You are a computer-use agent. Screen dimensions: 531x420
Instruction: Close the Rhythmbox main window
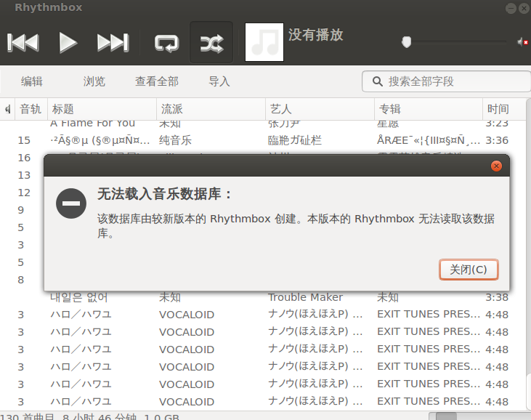(524, 8)
